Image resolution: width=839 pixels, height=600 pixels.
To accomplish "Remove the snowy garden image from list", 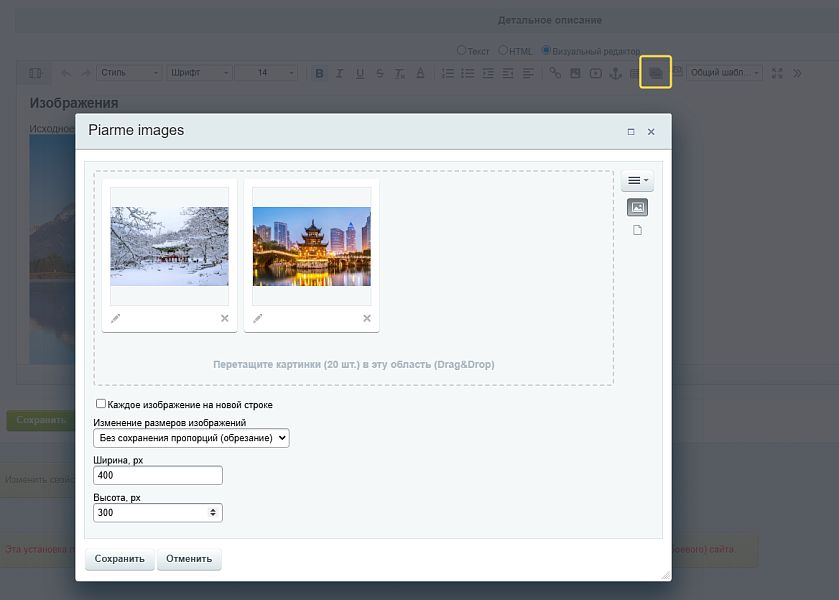I will [225, 318].
